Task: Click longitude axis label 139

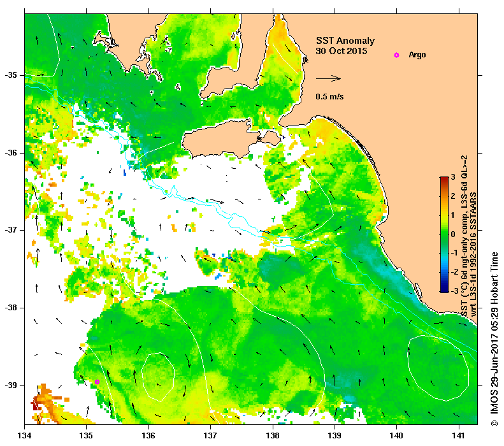Action: [335, 436]
